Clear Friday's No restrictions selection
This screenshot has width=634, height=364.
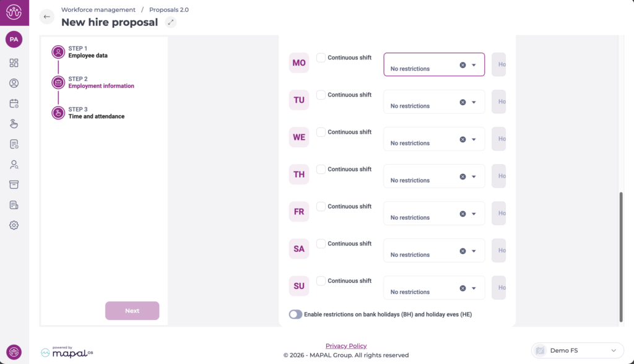(x=462, y=214)
